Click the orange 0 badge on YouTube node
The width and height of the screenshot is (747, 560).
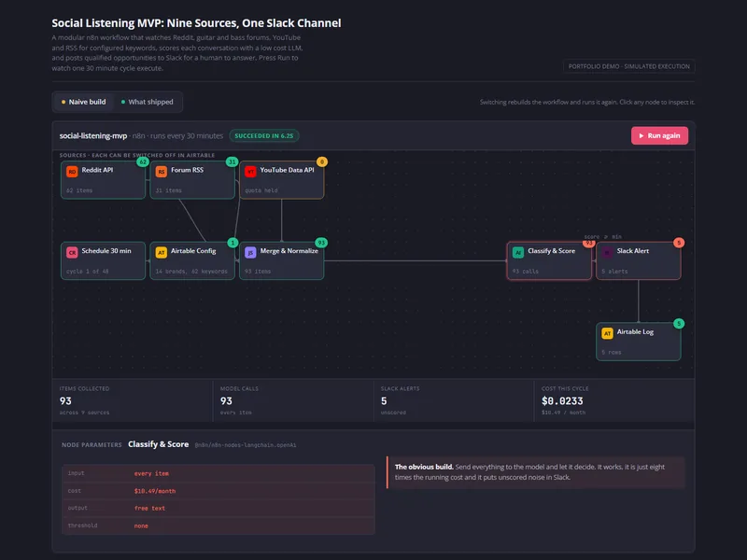click(322, 161)
